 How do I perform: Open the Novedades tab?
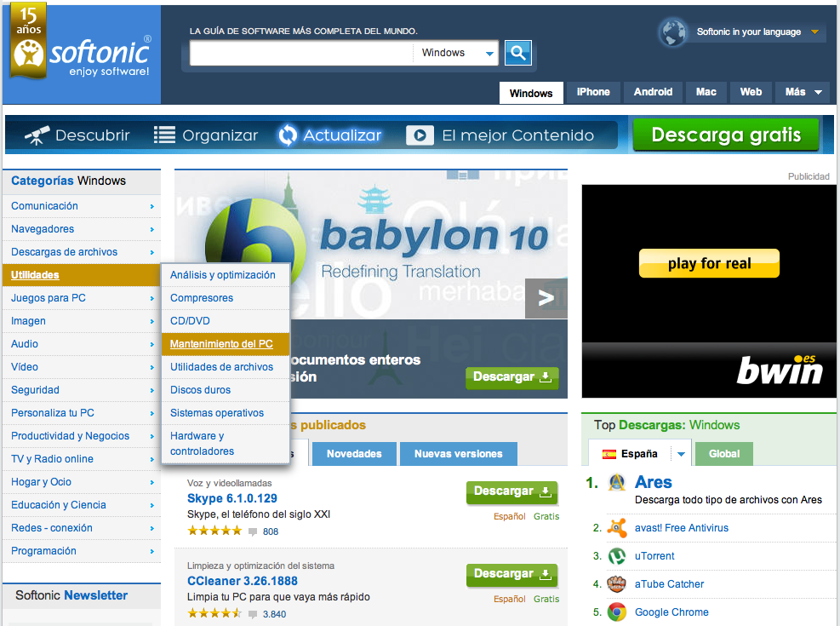tap(354, 454)
